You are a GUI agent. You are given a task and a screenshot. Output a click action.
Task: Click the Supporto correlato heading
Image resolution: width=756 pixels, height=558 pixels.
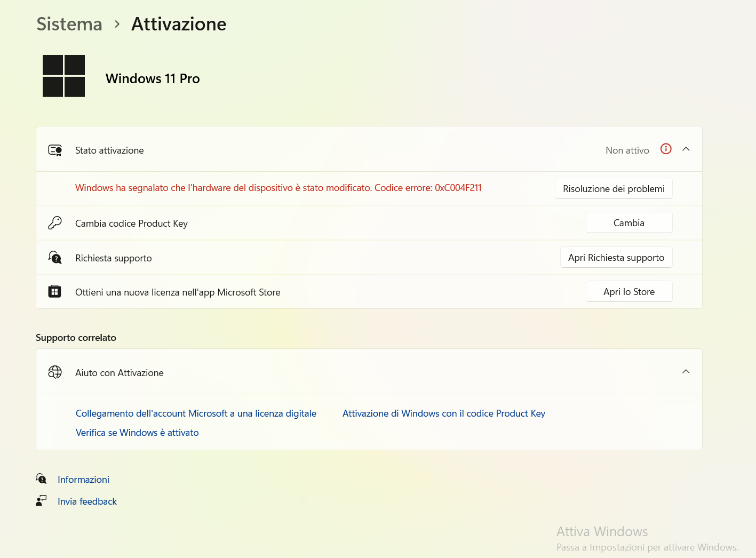coord(76,338)
